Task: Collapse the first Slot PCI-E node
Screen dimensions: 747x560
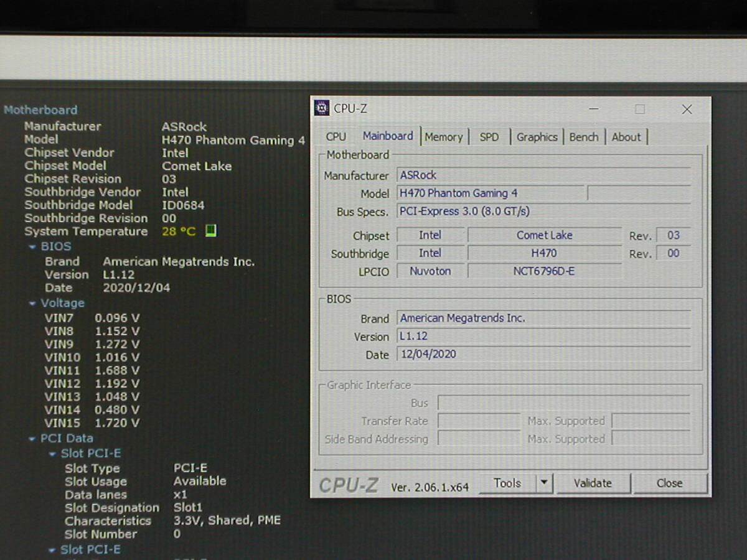Action: pyautogui.click(x=53, y=454)
